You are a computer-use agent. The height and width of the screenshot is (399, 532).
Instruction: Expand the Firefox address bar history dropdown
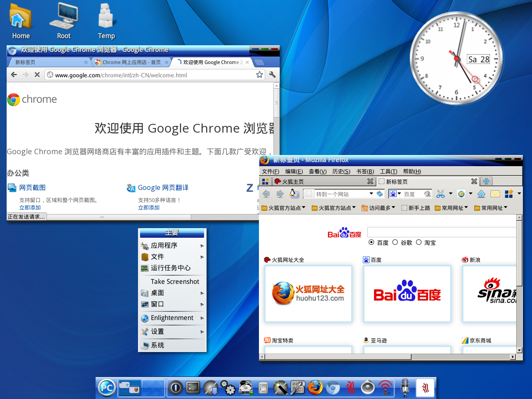pyautogui.click(x=371, y=194)
